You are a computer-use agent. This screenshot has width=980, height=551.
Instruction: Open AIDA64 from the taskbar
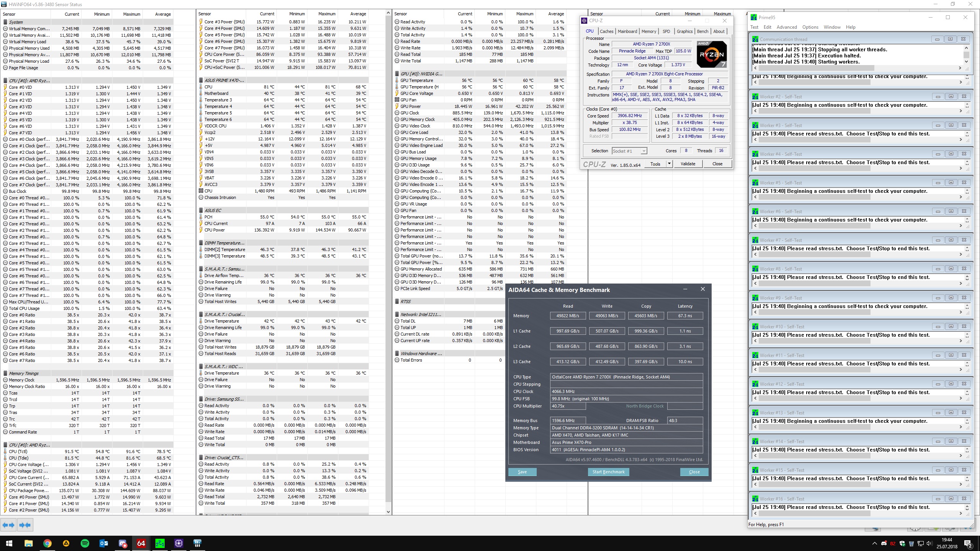tap(141, 543)
